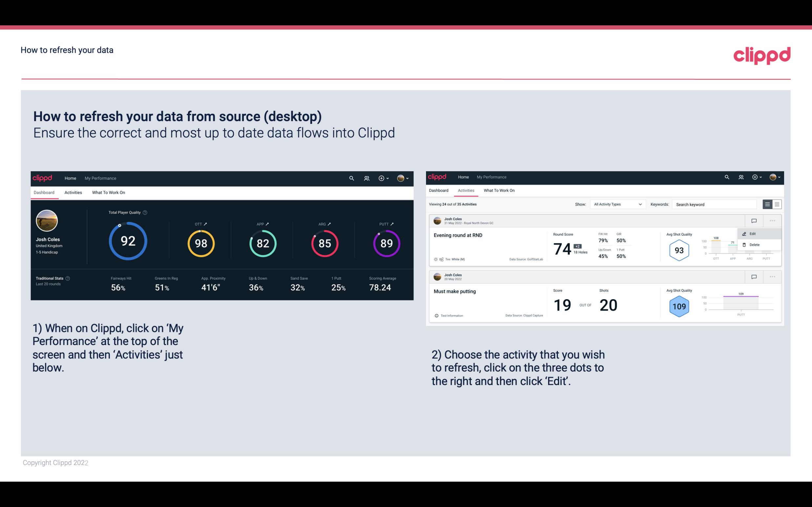Toggle the APP performance indicator edit mode

[268, 224]
